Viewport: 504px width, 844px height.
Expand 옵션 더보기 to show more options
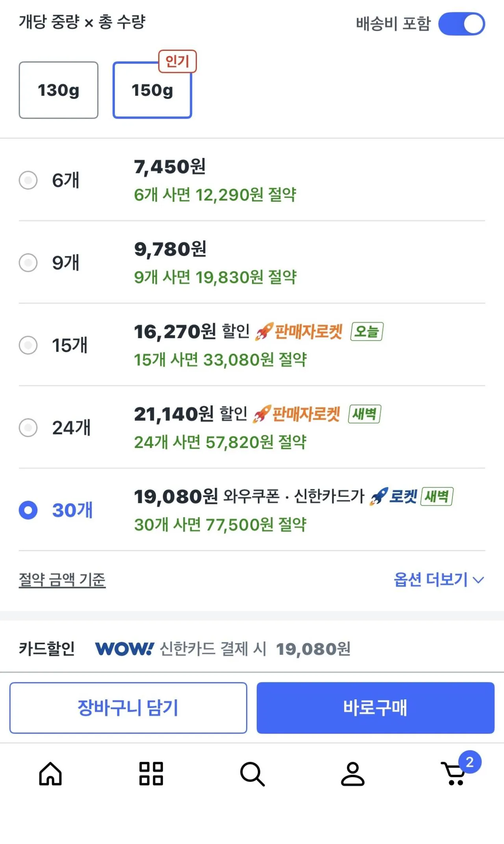439,580
